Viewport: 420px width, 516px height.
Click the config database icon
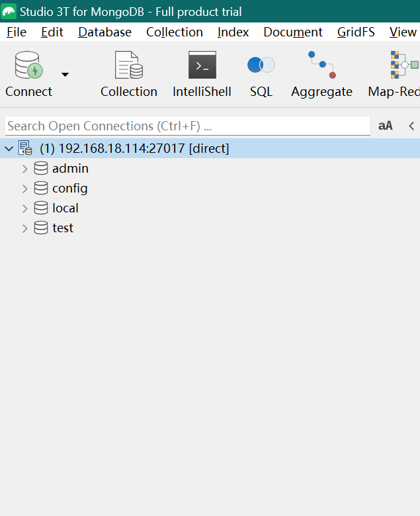coord(41,188)
